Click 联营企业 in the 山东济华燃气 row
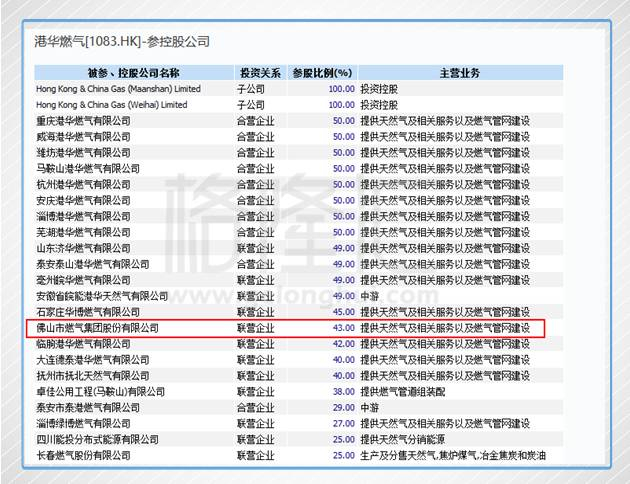This screenshot has width=630, height=484. point(256,248)
